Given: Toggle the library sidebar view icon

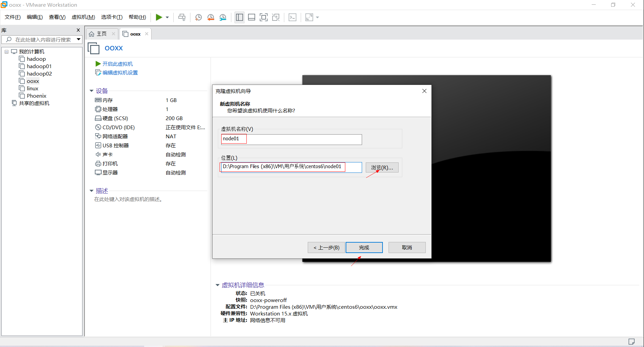Looking at the screenshot, I should 239,17.
